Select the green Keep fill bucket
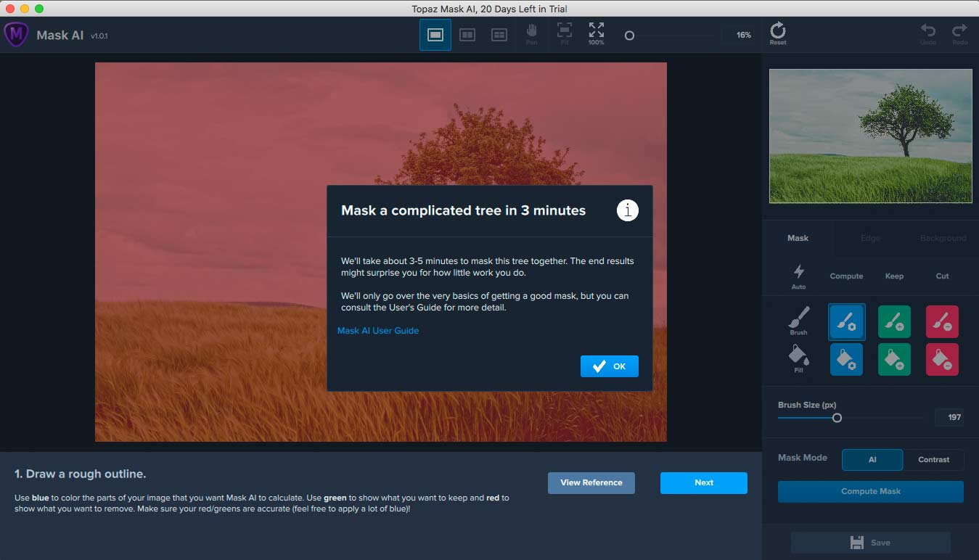 click(894, 359)
